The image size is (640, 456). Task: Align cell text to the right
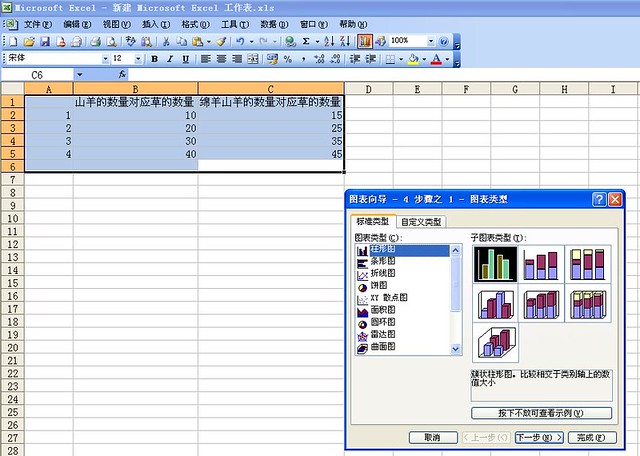point(237,59)
